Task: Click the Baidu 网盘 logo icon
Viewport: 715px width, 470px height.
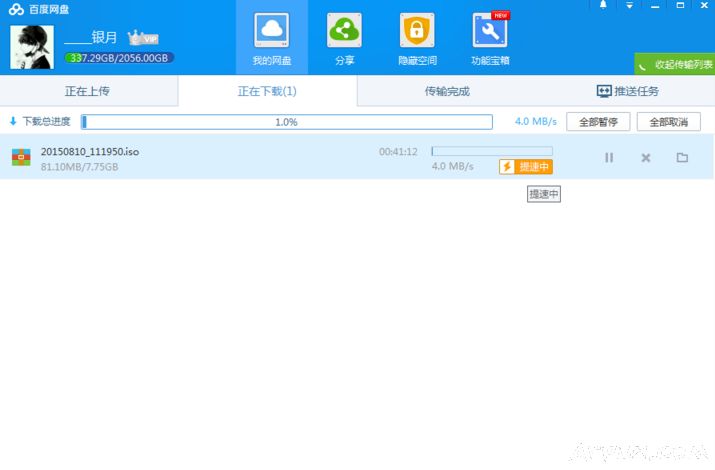Action: click(x=16, y=9)
